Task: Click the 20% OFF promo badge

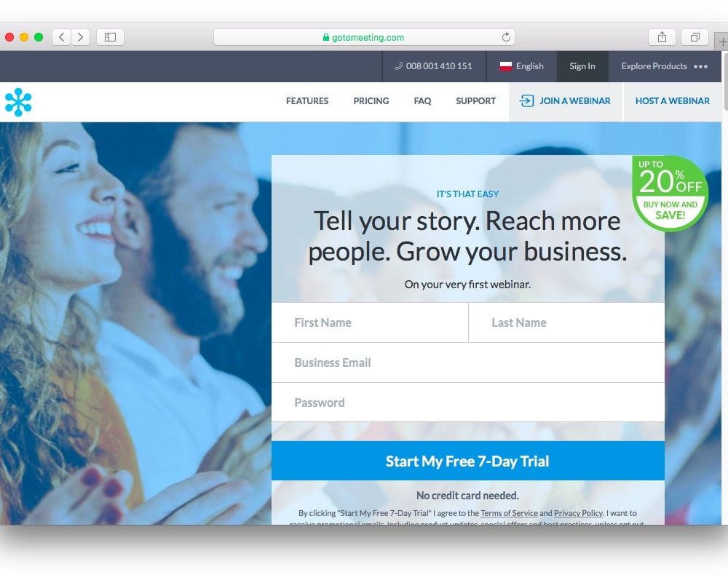Action: pos(670,193)
